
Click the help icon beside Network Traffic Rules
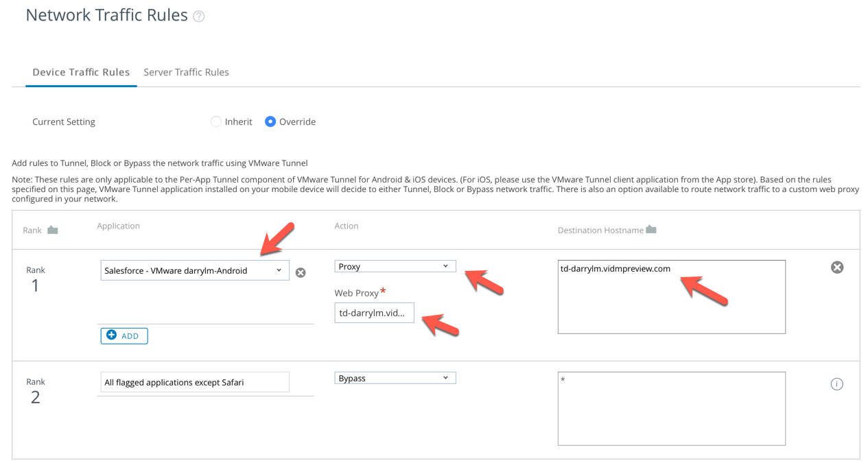(198, 16)
